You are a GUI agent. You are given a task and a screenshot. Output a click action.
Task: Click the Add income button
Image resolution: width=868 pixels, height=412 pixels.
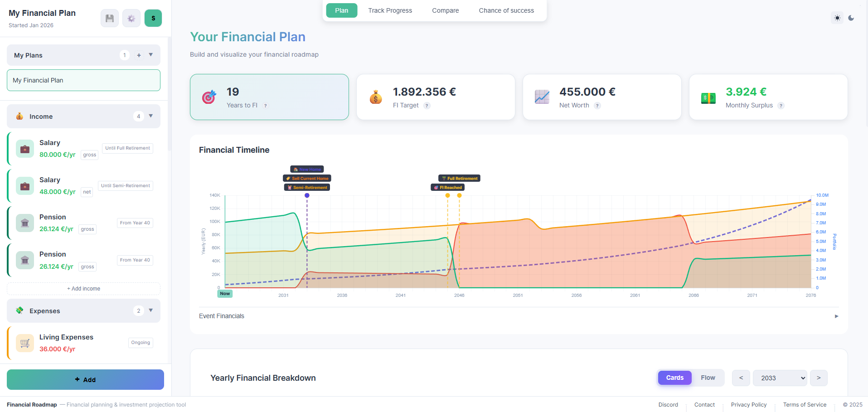point(83,288)
